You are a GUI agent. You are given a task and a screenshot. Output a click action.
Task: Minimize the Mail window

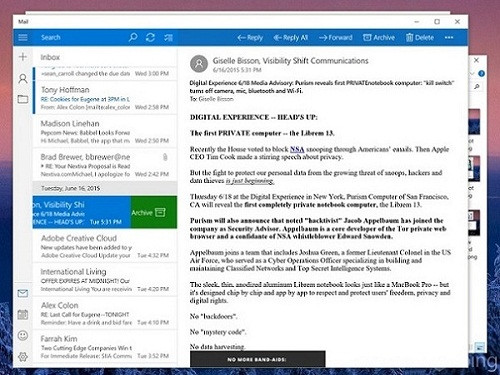coord(417,22)
